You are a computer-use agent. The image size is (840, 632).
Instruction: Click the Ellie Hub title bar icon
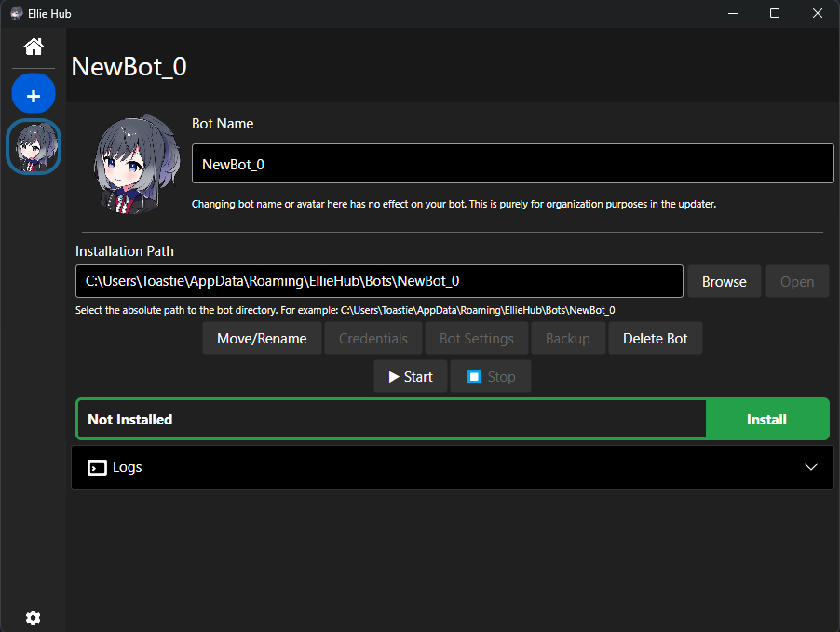click(x=17, y=13)
